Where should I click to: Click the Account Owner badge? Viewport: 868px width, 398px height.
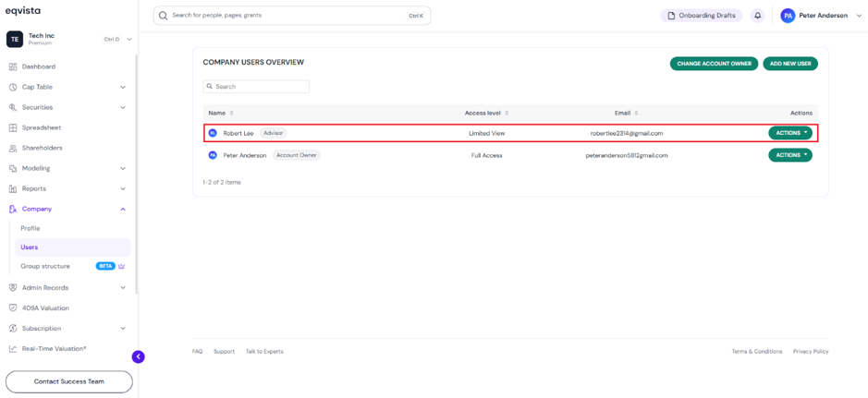pos(296,155)
